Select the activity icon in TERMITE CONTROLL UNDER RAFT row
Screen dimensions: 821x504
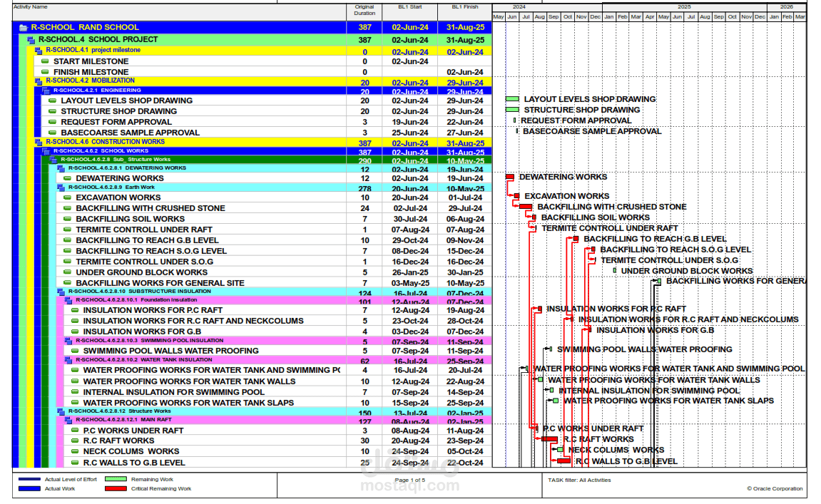click(67, 230)
